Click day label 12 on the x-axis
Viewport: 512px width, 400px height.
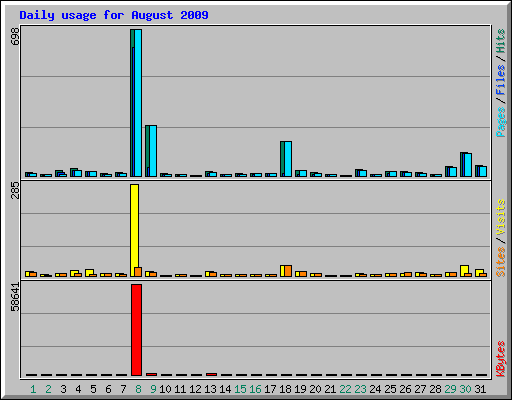[x=195, y=389]
